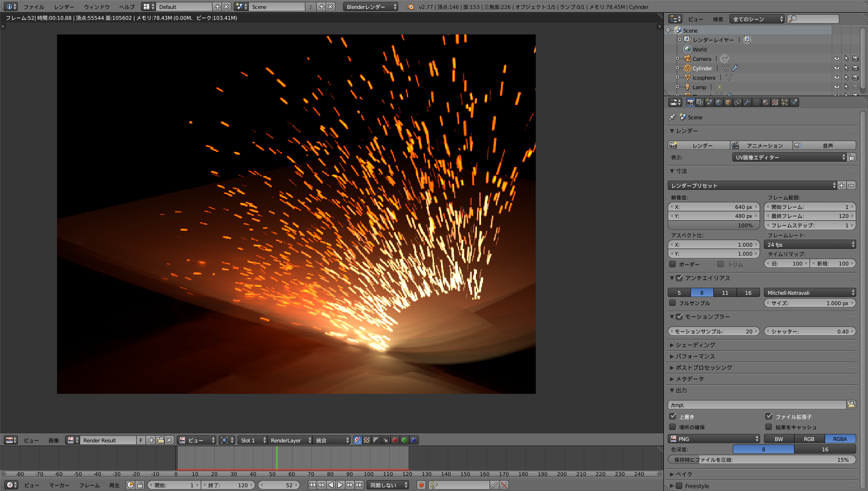Open the Material properties sphere icon
This screenshot has height=491, width=868.
[766, 102]
